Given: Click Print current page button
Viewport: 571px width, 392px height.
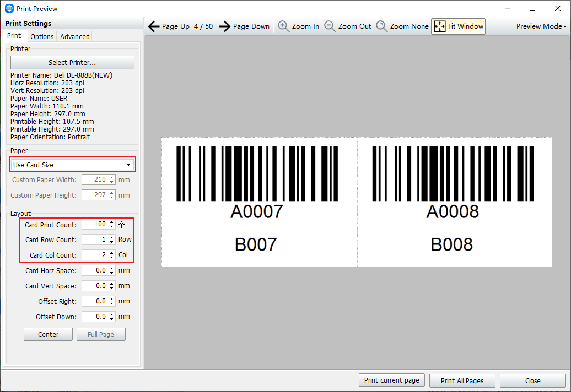Looking at the screenshot, I should pos(392,380).
